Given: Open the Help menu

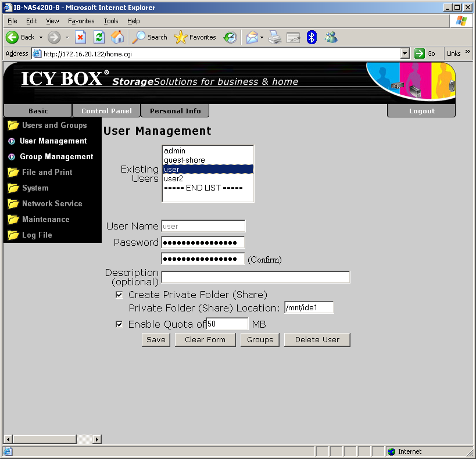Looking at the screenshot, I should pyautogui.click(x=133, y=21).
